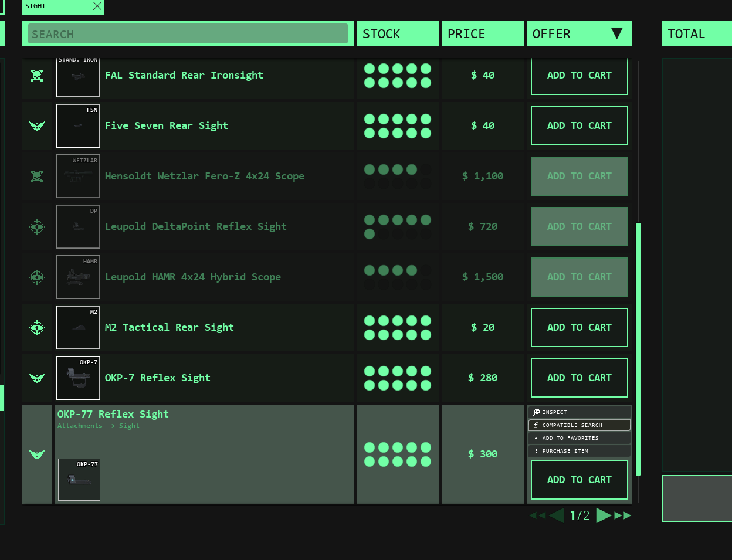
Task: Sort by PRICE column header
Action: 483,33
